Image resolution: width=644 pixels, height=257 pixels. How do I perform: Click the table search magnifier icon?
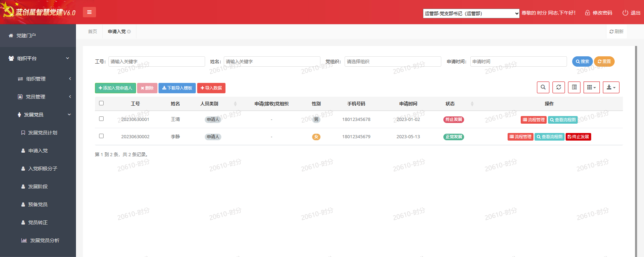(x=543, y=87)
